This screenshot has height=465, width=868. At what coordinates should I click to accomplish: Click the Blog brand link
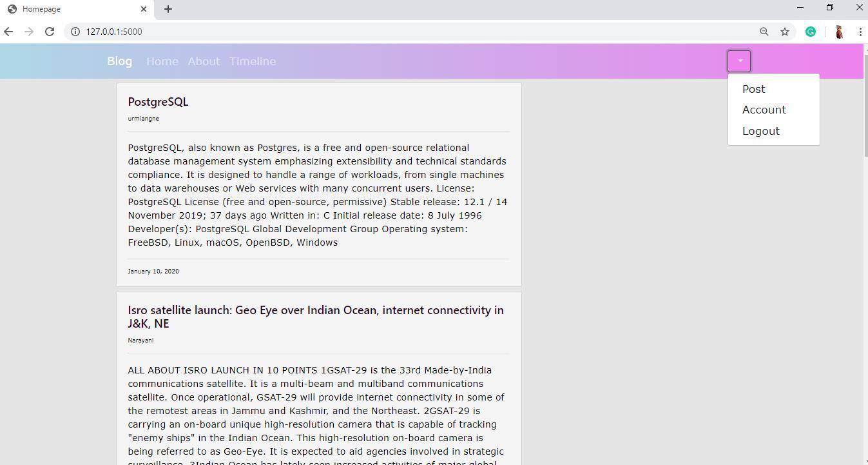pyautogui.click(x=120, y=61)
